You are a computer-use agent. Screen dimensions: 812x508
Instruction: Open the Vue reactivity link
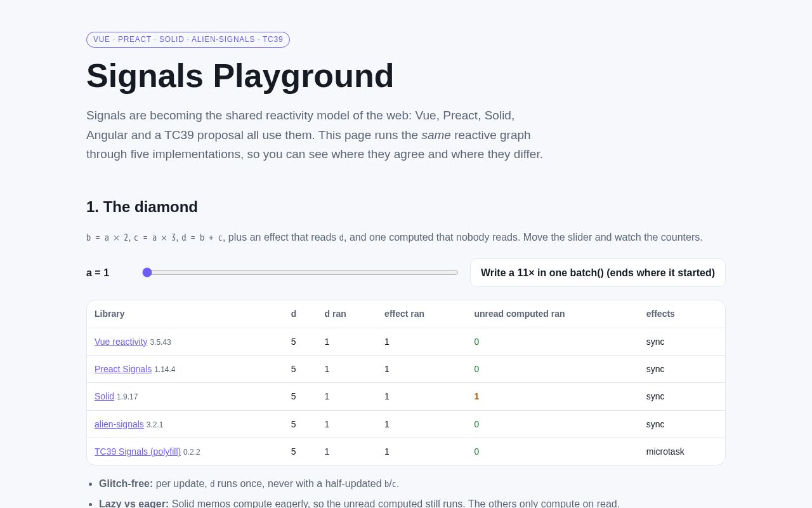pyautogui.click(x=121, y=342)
